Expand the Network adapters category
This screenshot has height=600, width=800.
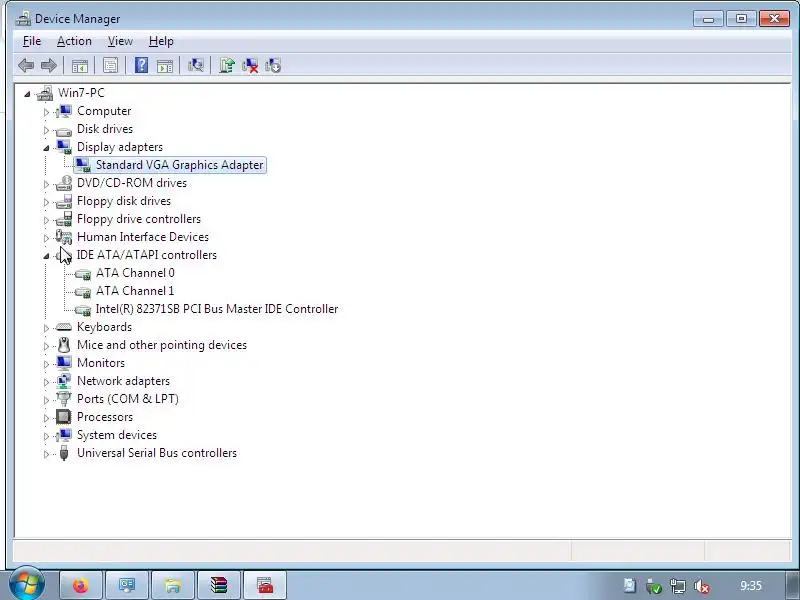pyautogui.click(x=46, y=382)
